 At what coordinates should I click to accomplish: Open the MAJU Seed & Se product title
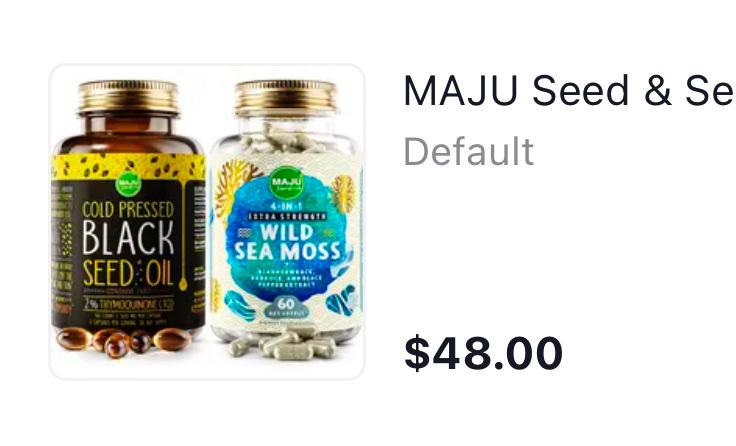pyautogui.click(x=569, y=91)
